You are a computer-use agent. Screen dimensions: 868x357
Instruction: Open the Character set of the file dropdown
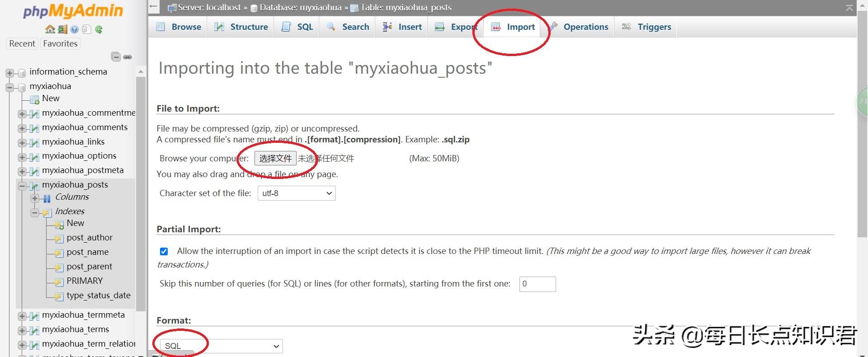(x=297, y=193)
